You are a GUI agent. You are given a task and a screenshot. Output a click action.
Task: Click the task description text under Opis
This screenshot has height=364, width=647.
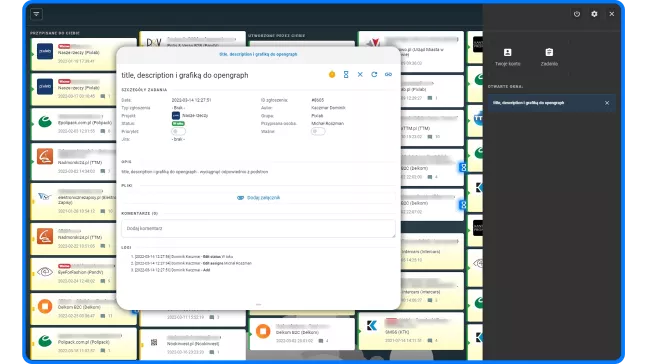point(194,172)
